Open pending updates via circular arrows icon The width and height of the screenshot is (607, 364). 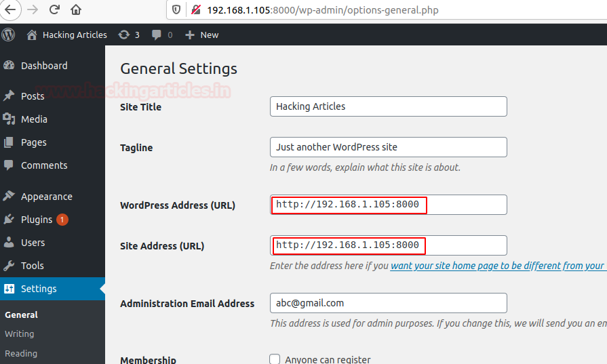click(x=124, y=35)
